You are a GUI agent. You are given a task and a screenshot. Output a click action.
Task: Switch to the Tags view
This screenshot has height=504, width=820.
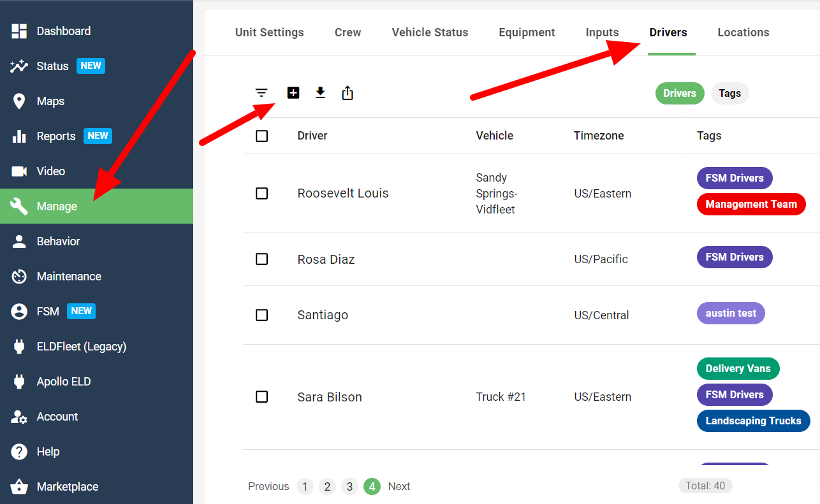click(729, 93)
